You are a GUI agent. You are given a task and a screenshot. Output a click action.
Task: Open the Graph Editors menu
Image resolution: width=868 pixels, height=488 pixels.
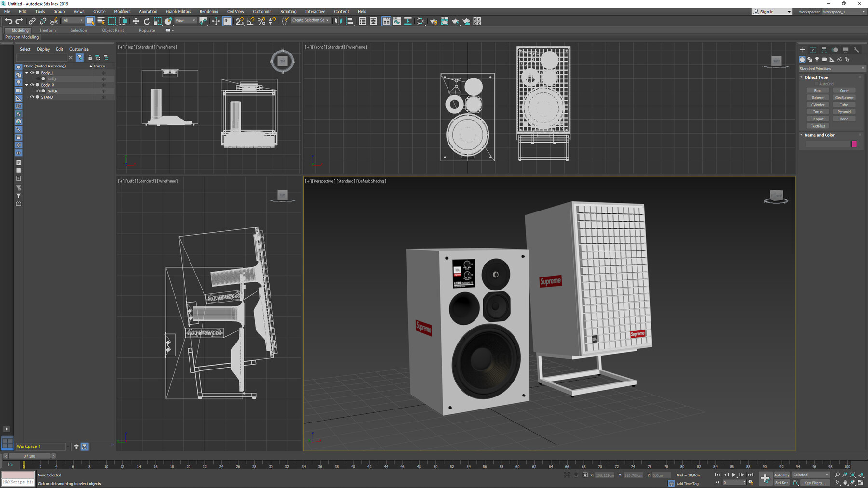click(x=178, y=11)
